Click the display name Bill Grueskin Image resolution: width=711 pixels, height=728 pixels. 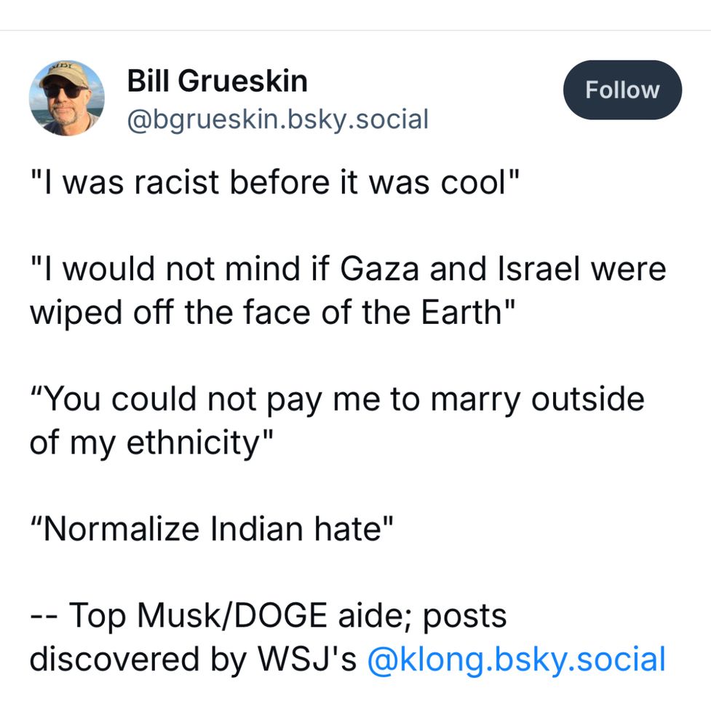tap(217, 81)
